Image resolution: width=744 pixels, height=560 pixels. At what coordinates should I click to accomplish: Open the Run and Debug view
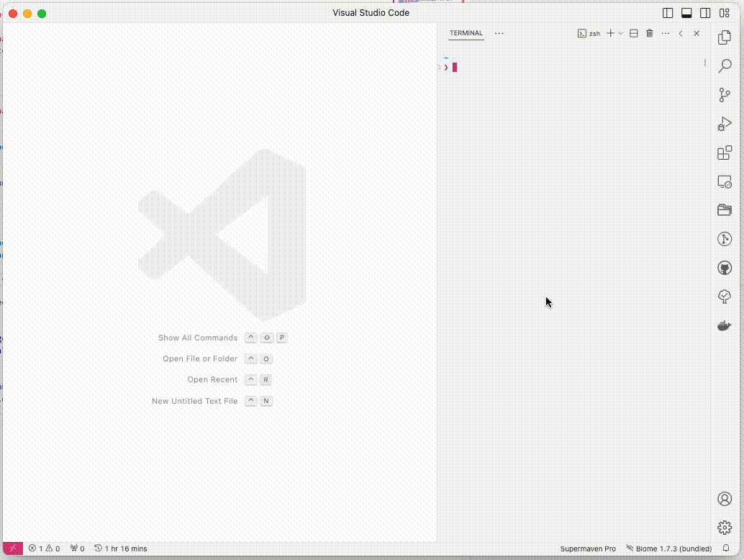(725, 124)
